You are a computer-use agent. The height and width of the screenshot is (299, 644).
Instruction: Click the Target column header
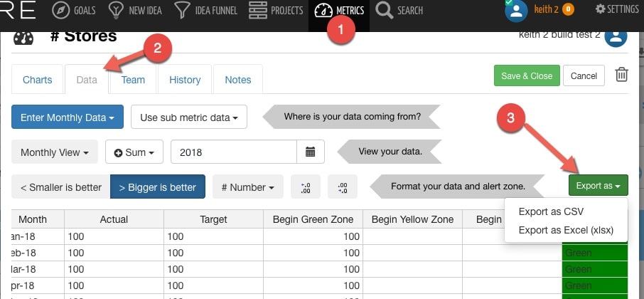[x=213, y=219]
